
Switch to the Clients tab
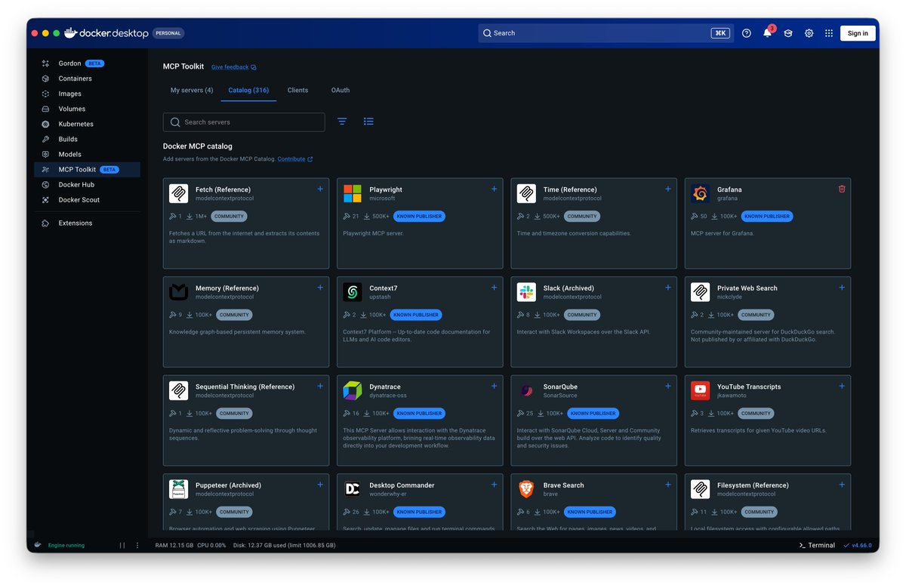point(297,90)
